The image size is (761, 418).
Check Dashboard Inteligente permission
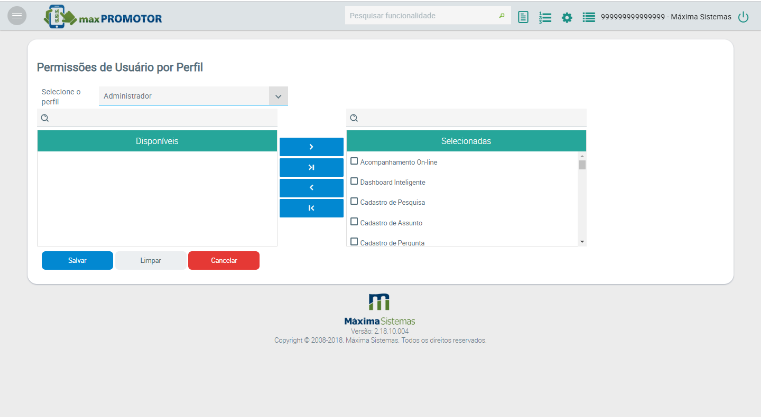click(354, 181)
